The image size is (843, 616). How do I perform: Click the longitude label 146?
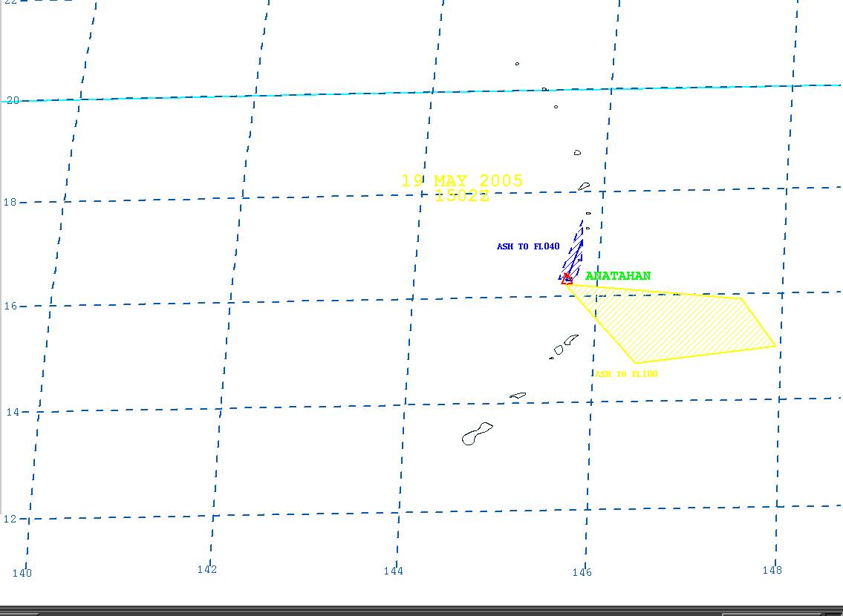tap(582, 572)
